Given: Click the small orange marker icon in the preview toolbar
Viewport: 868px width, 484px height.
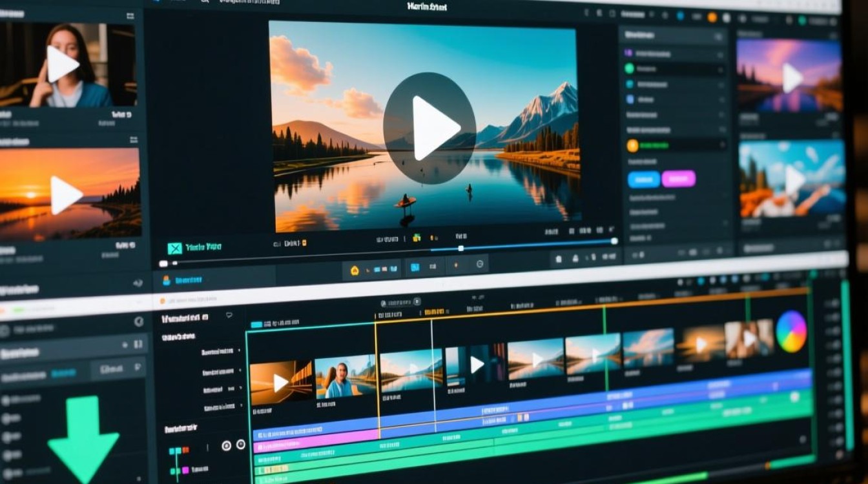Looking at the screenshot, I should click(457, 265).
